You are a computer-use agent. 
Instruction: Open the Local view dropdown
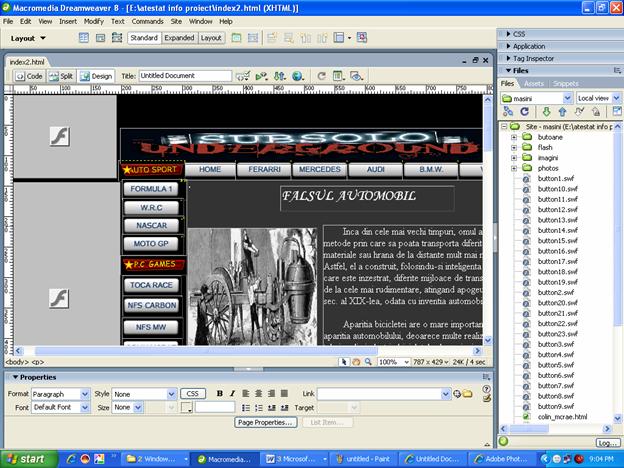pyautogui.click(x=617, y=98)
